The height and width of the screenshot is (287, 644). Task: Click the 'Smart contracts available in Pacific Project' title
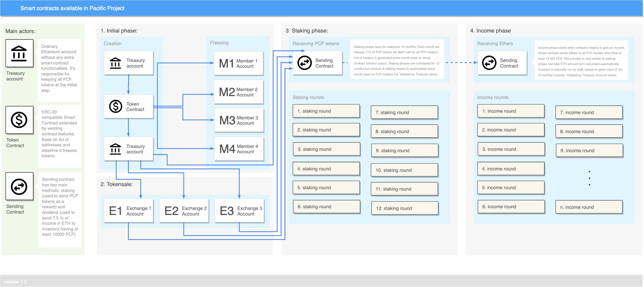click(72, 8)
